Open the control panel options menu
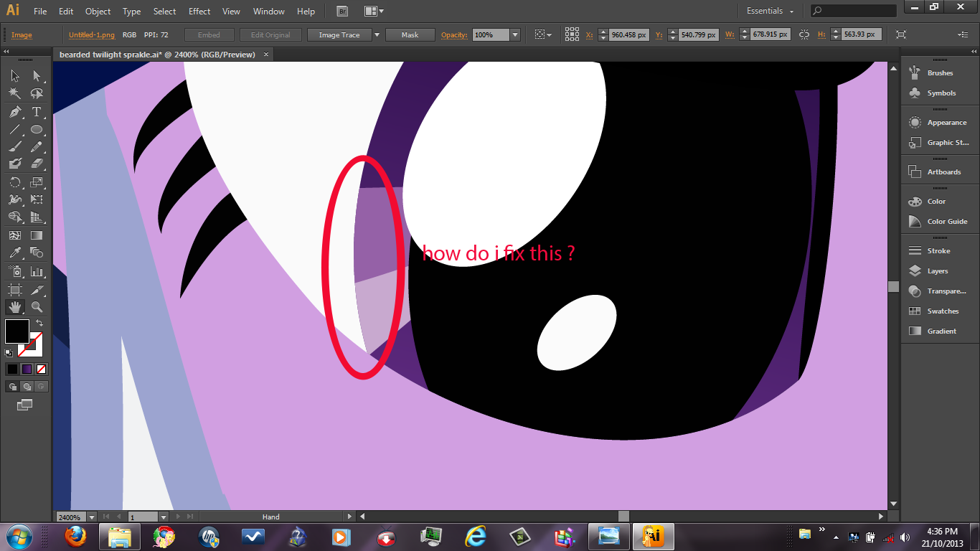Screen dimensions: 980x551 click(x=963, y=34)
